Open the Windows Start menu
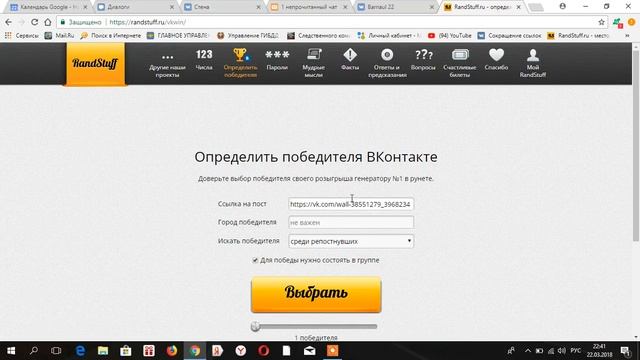The width and height of the screenshot is (640, 360). pos(11,351)
